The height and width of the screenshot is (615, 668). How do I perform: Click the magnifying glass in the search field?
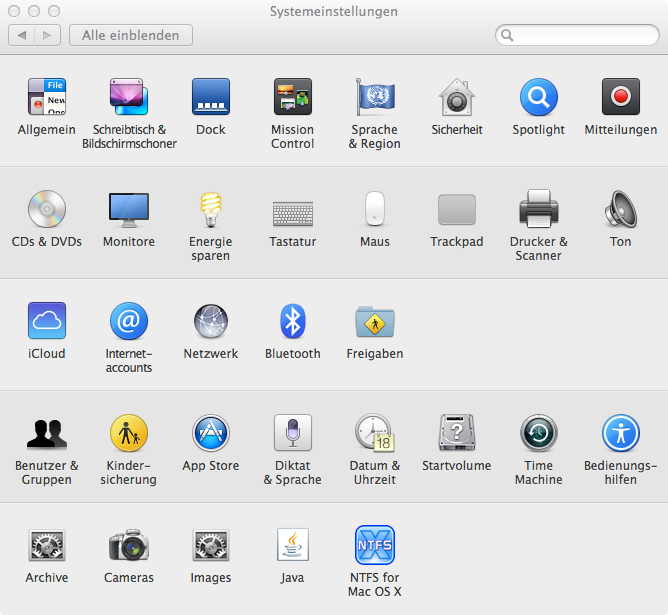click(x=507, y=35)
